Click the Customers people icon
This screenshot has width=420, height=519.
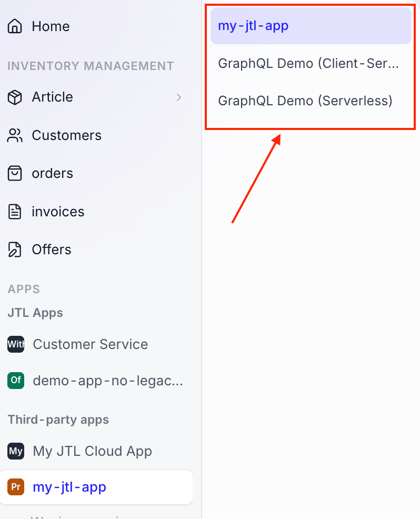click(x=15, y=135)
